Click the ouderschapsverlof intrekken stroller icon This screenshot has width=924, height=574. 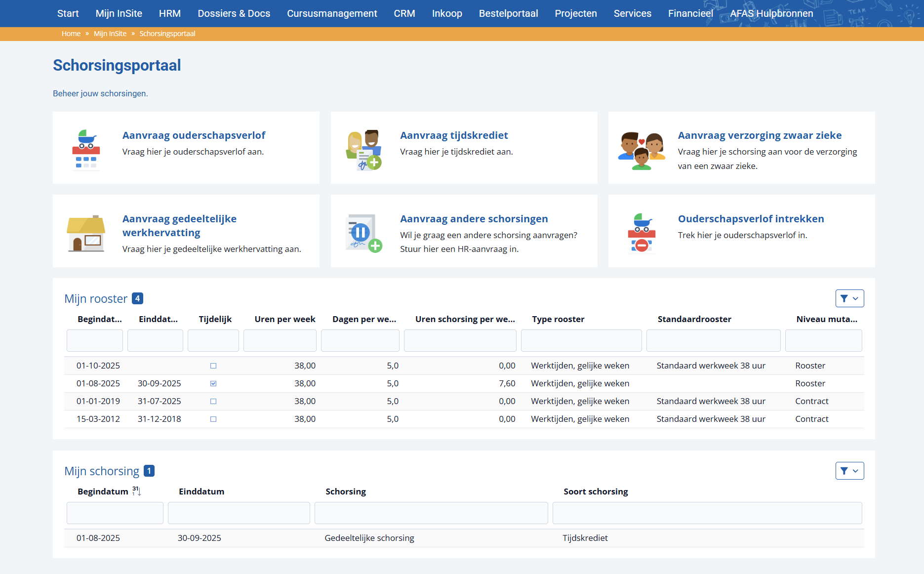tap(642, 233)
